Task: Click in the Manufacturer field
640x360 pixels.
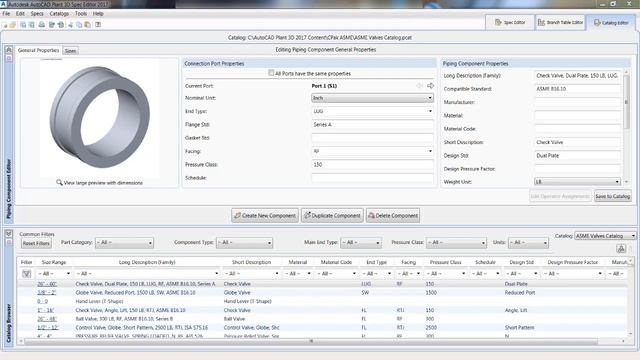Action: point(577,102)
